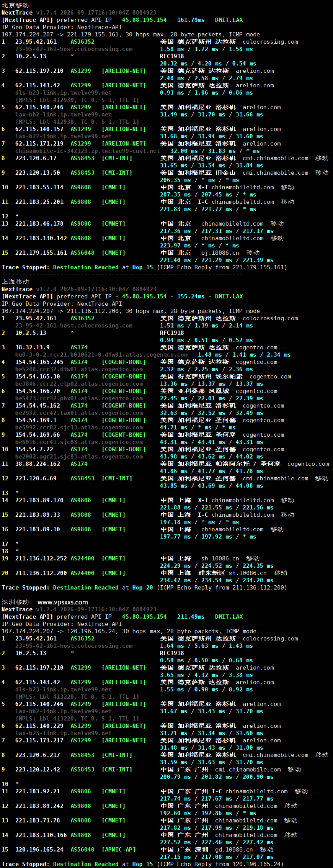This screenshot has height=868, width=333.
Task: Click hop IP 154.54.169.1
Action: coord(36,420)
